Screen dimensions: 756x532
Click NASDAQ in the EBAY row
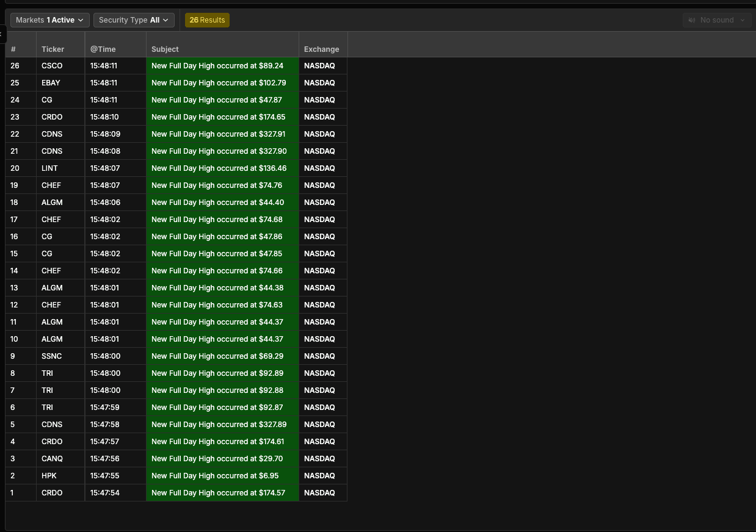click(323, 83)
